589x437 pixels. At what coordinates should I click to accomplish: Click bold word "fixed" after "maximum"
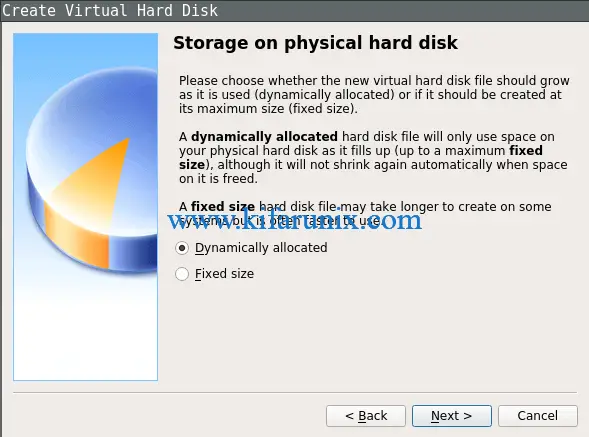(526, 151)
